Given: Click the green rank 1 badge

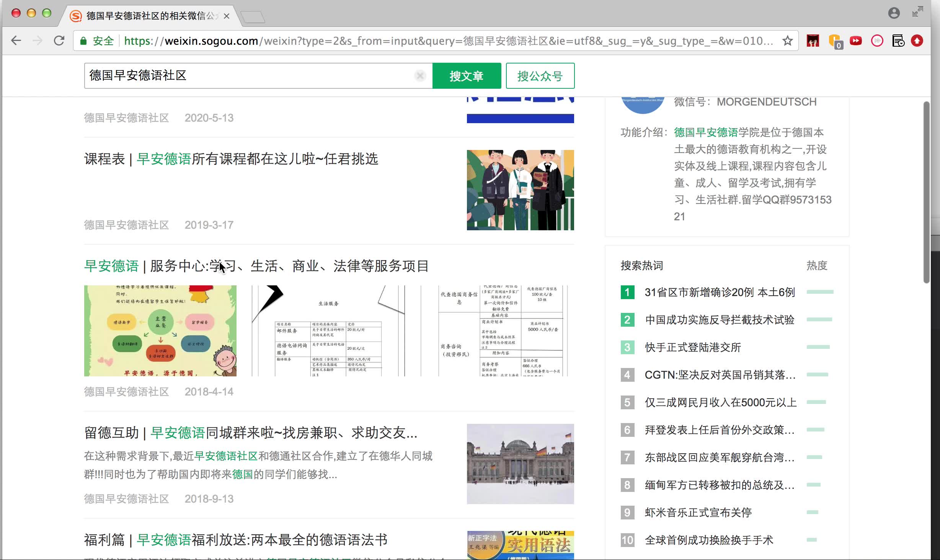Looking at the screenshot, I should 627,292.
